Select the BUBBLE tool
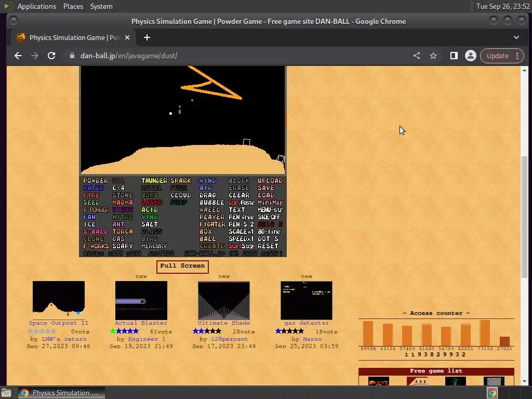Image resolution: width=532 pixels, height=399 pixels. click(212, 203)
